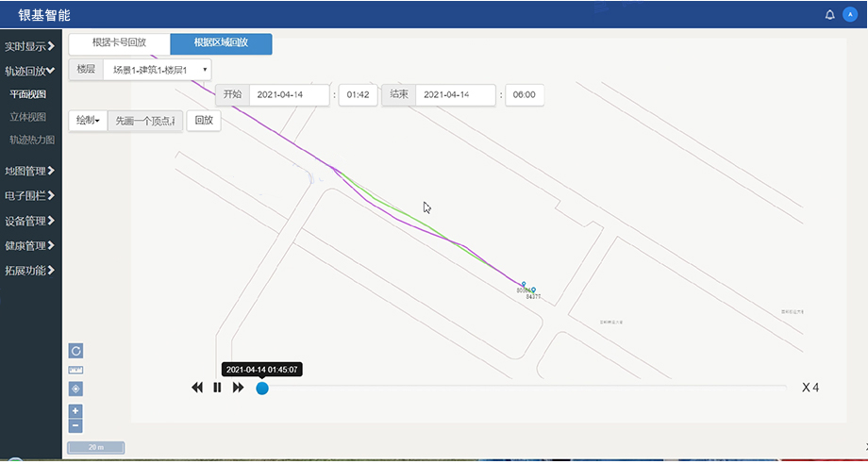The width and height of the screenshot is (868, 464).
Task: Collapse the 轨迹回放 sidebar section
Action: click(30, 71)
